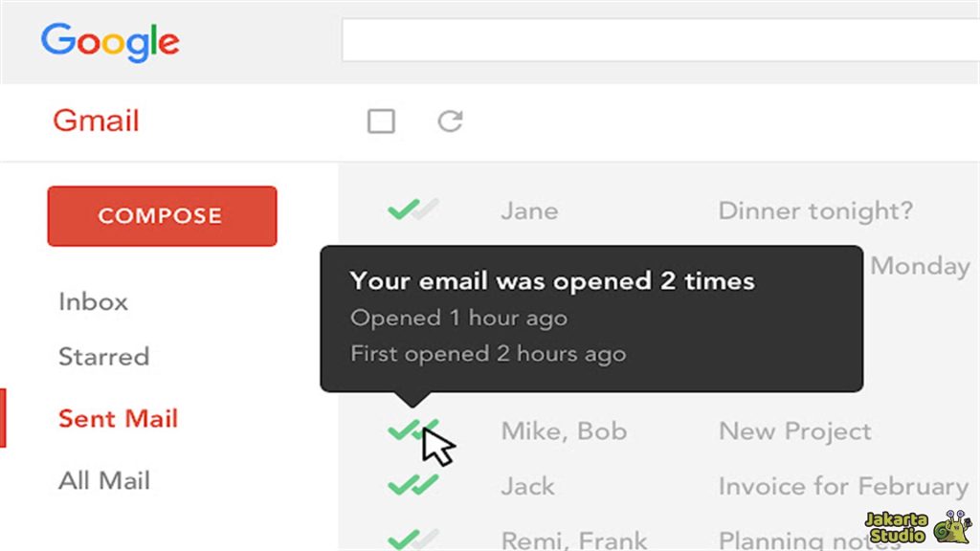
Task: Open Jane's 'Dinner tonight?' email
Action: click(x=815, y=209)
